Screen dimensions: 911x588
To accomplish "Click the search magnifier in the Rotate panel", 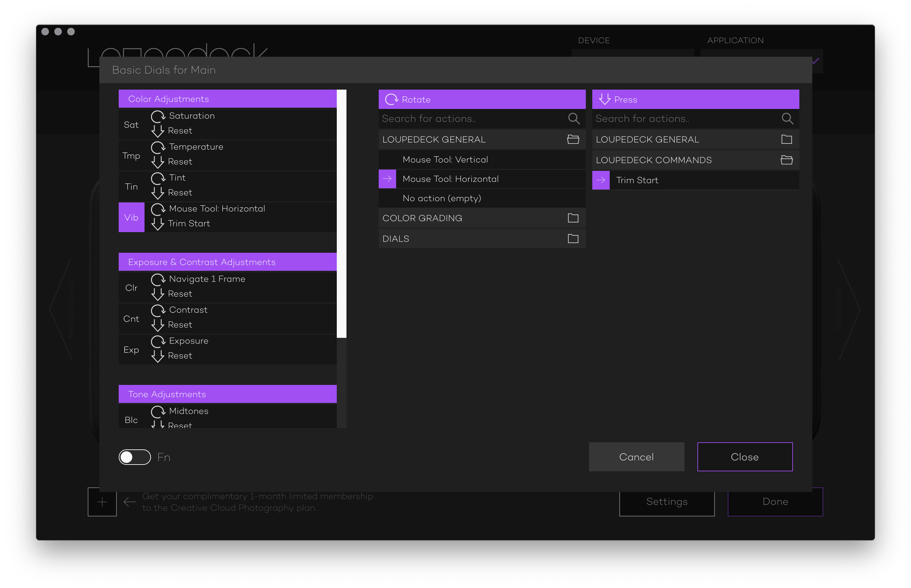I will pos(574,119).
